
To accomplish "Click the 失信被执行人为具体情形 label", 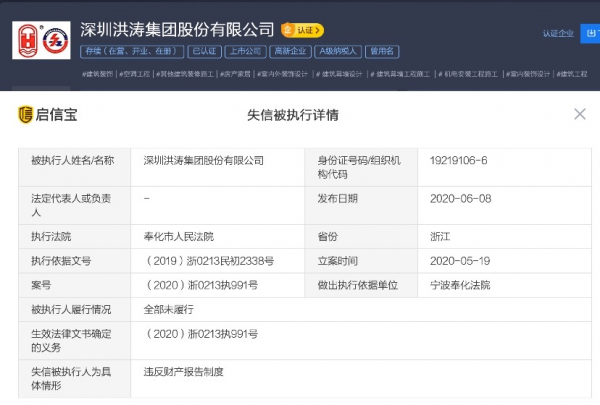I will pos(71,379).
